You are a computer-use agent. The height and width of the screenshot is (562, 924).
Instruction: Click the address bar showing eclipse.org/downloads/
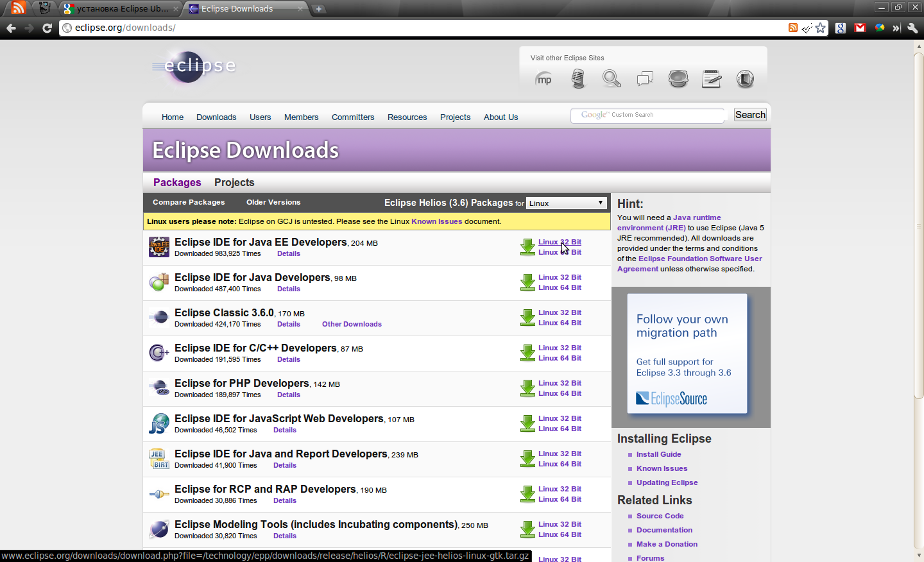(x=424, y=28)
